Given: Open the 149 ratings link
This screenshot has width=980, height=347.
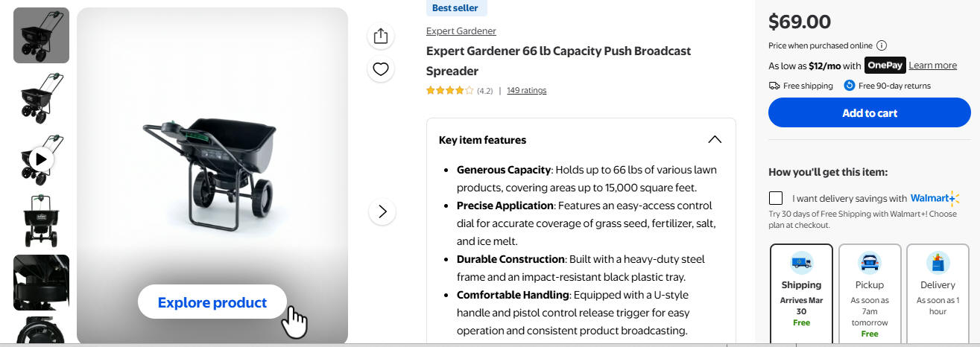Looking at the screenshot, I should tap(526, 91).
